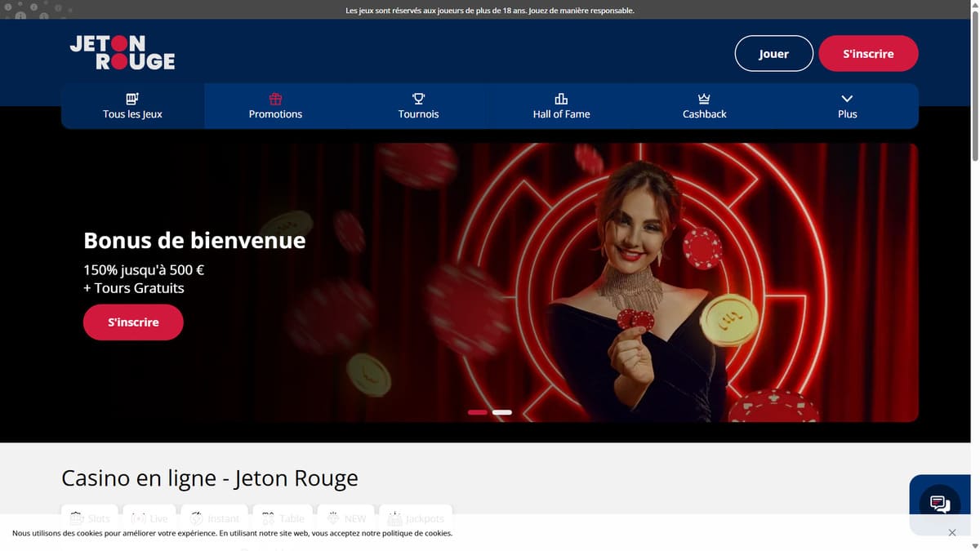The height and width of the screenshot is (551, 980).
Task: Select the Table category tab
Action: click(x=283, y=518)
